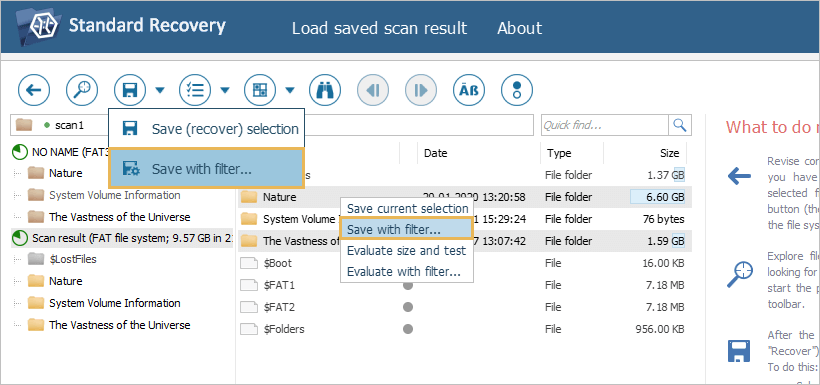Select Save current selection in context menu
The height and width of the screenshot is (385, 820).
point(407,208)
